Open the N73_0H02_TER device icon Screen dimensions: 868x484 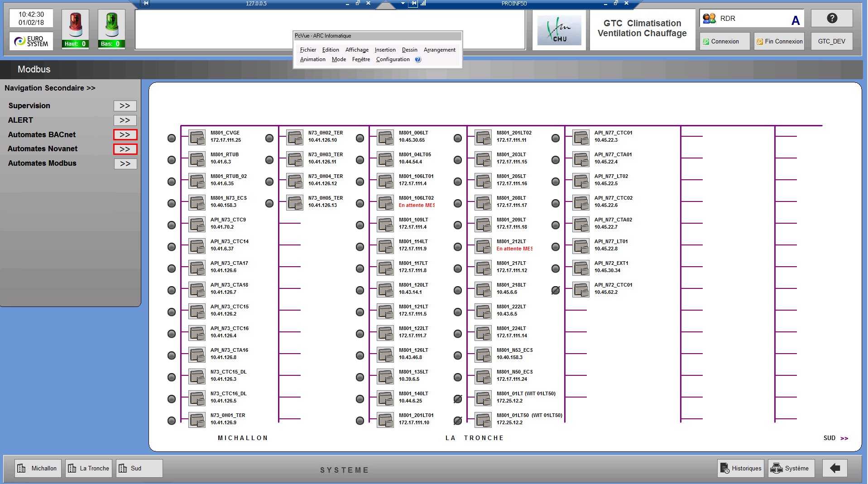pos(295,137)
